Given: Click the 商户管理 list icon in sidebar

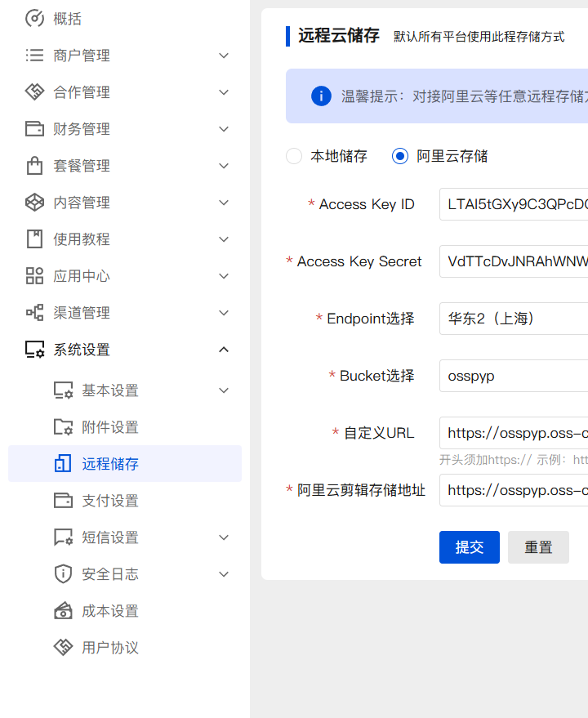Looking at the screenshot, I should [34, 56].
